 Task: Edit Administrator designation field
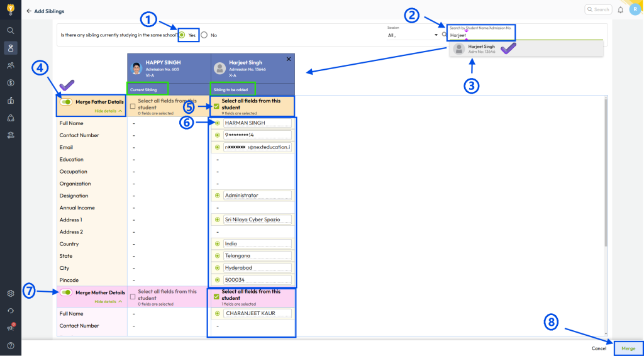[257, 196]
